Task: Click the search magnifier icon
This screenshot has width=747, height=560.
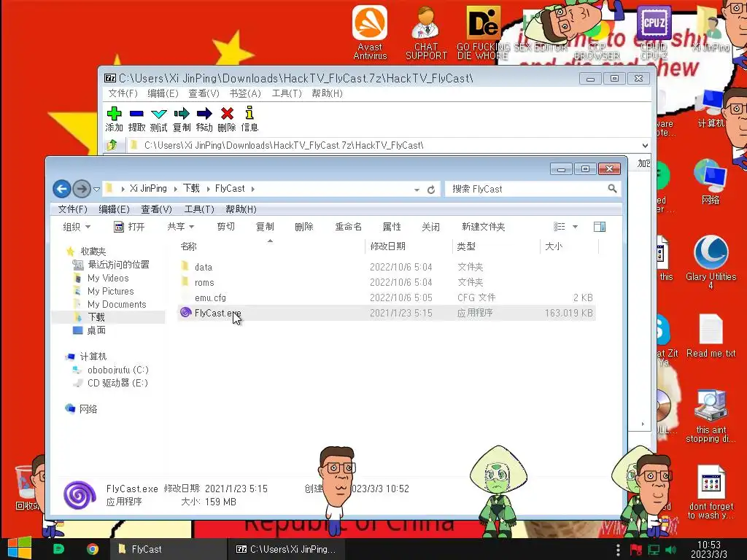Action: [x=613, y=189]
